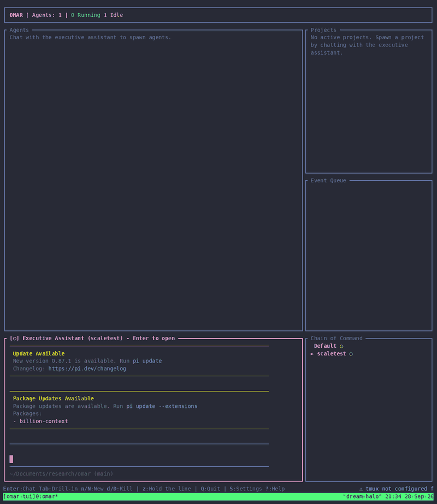The width and height of the screenshot is (437, 504).
Task: Click the "Agents: 1" counter in the header
Action: pos(46,15)
